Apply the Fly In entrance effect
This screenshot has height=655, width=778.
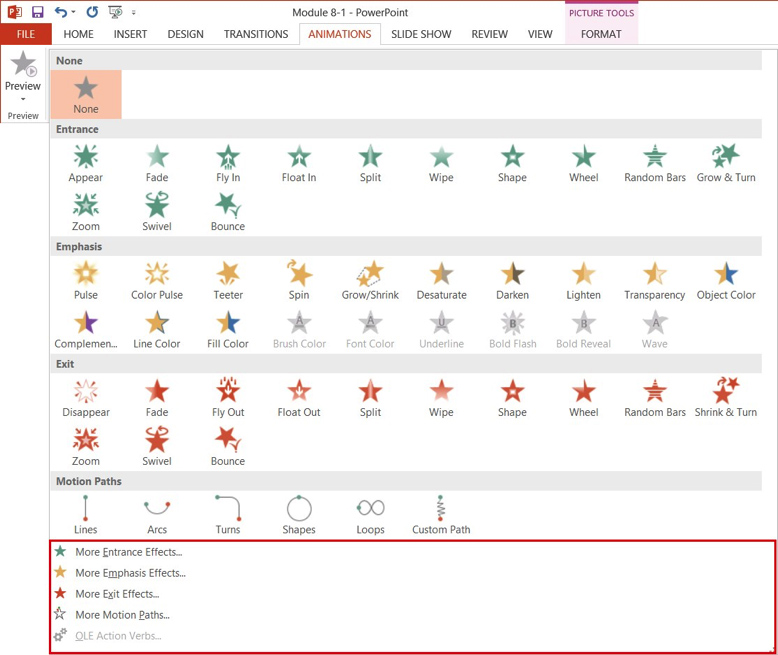[228, 163]
